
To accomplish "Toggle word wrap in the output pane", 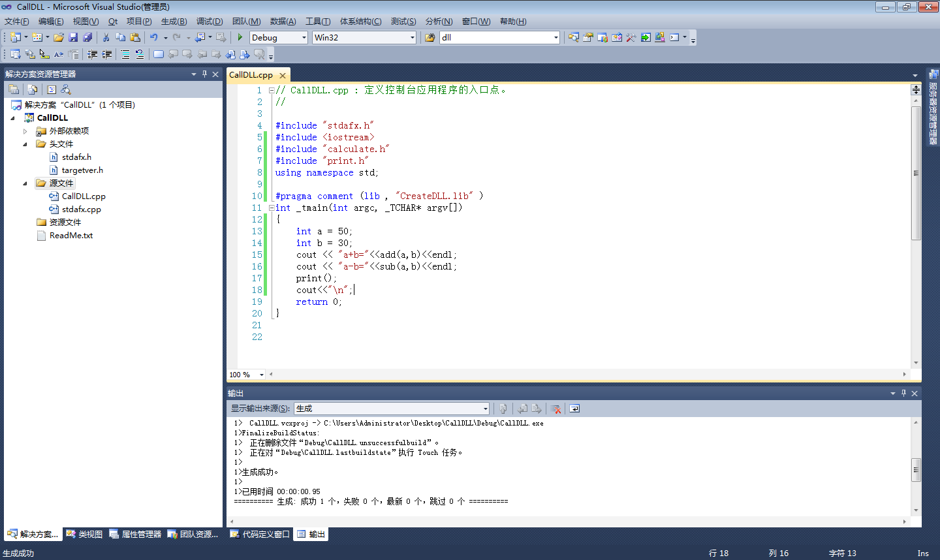I will click(x=574, y=409).
